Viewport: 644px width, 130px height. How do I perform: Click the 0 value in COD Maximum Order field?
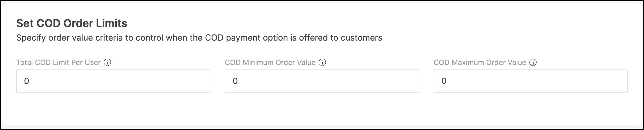444,81
